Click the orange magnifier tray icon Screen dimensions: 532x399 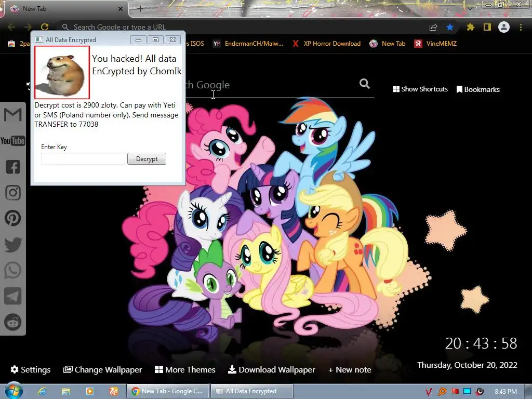[x=442, y=392]
